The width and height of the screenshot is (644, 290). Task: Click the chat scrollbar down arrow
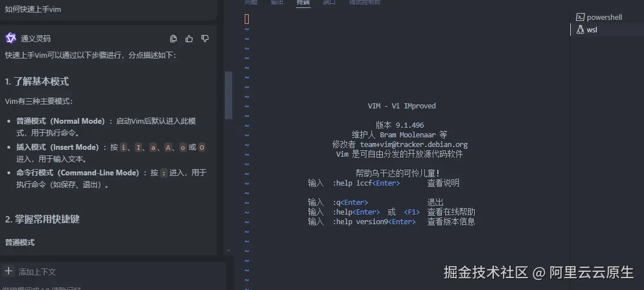click(x=229, y=251)
